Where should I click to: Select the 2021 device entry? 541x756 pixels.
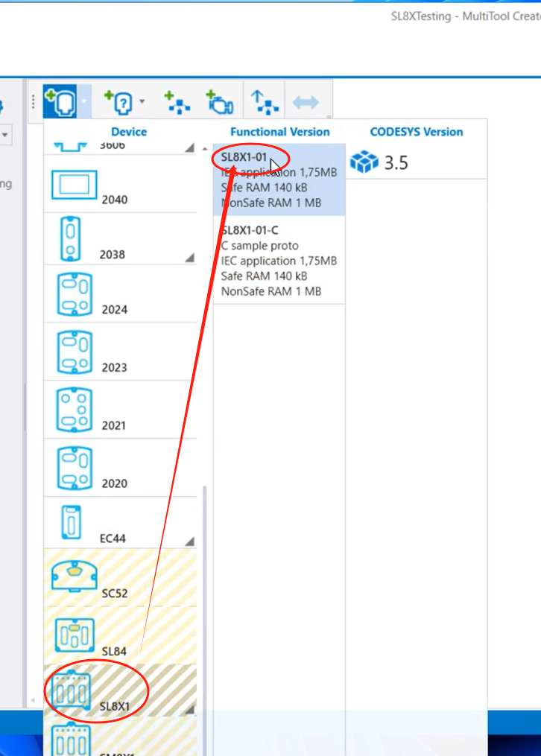click(75, 410)
